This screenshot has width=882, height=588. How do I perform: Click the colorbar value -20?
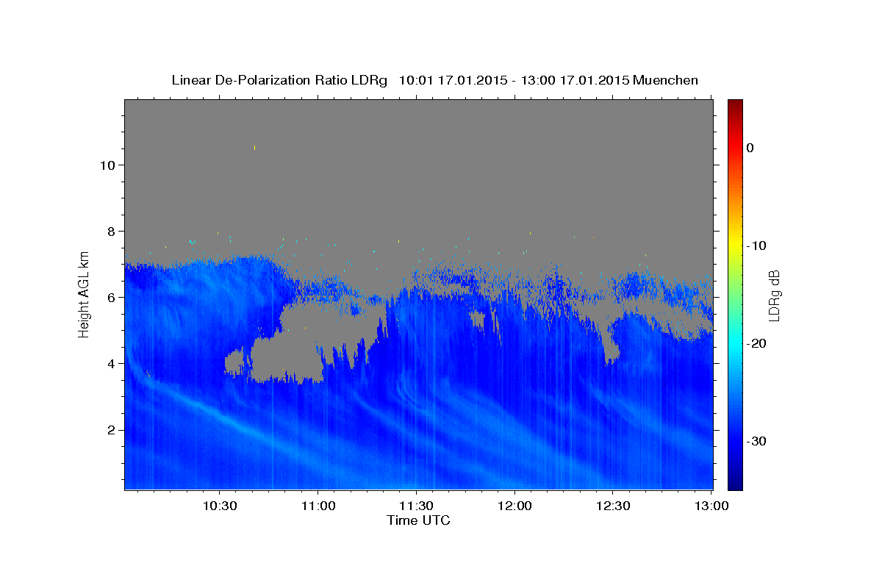click(x=756, y=343)
